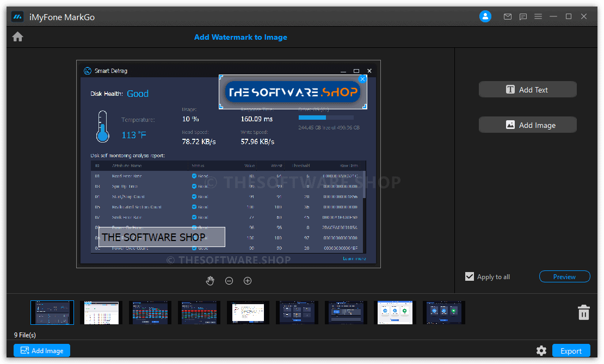Toggle the Apply to all checkbox
The image size is (604, 364).
[x=470, y=276]
